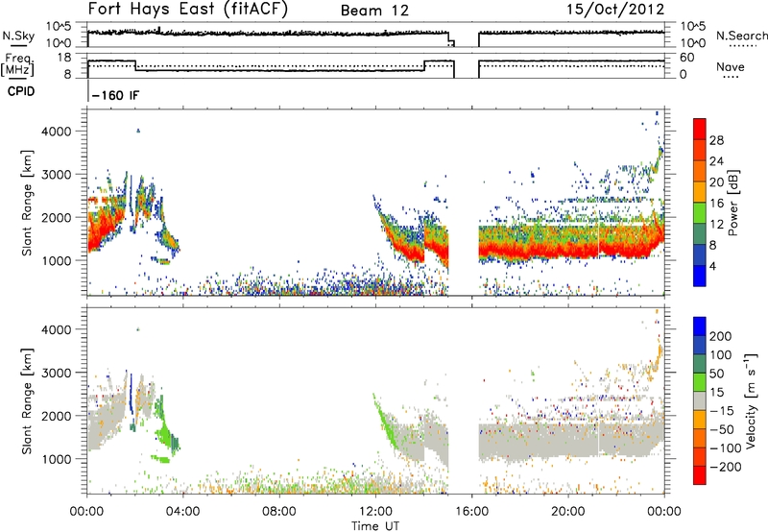This screenshot has height=532, width=768.
Task: Click the "16:00" time axis label
Action: click(x=471, y=512)
